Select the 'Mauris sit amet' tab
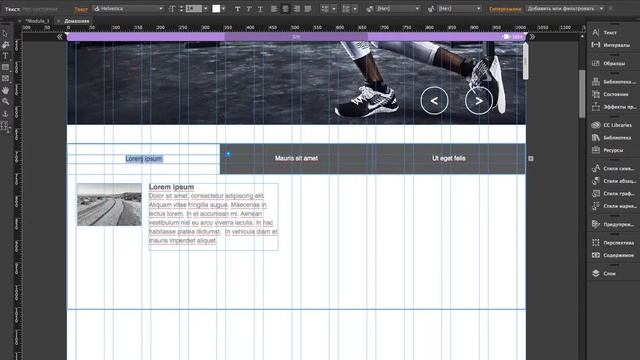The width and height of the screenshot is (640, 360). point(296,158)
